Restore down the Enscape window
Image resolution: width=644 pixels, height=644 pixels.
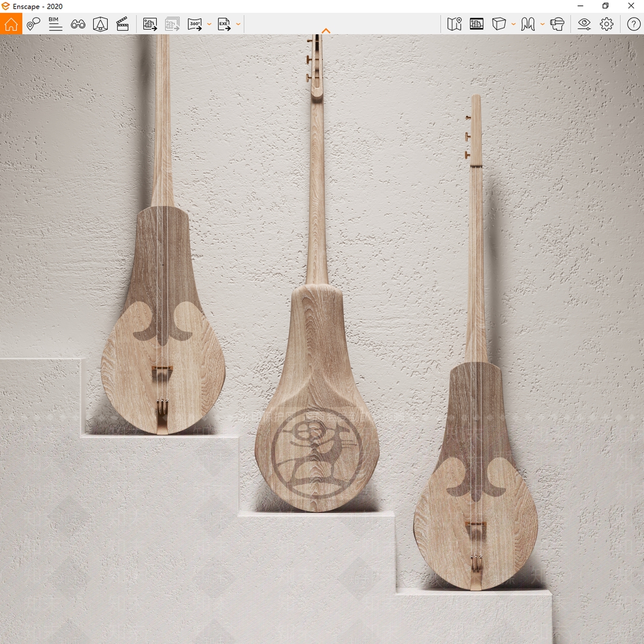pyautogui.click(x=605, y=6)
